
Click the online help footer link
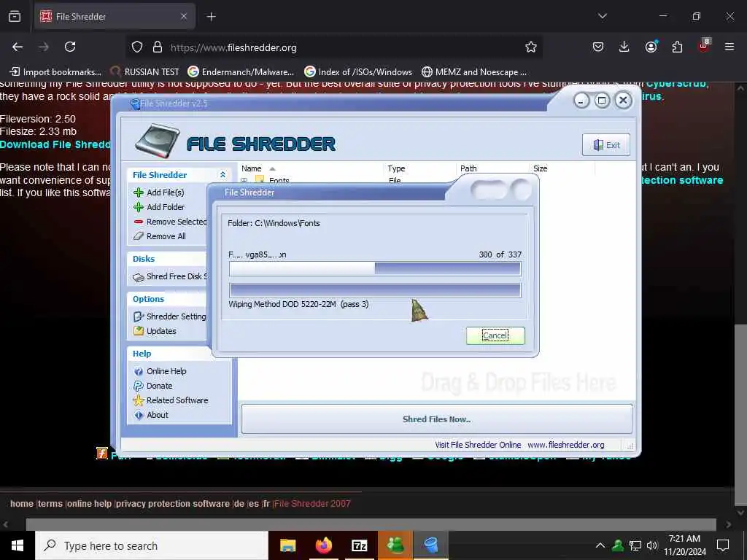[89, 504]
